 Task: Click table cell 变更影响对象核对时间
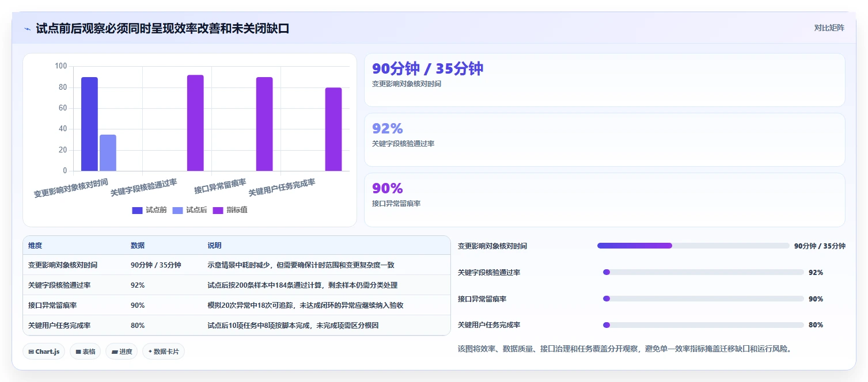[x=63, y=265]
